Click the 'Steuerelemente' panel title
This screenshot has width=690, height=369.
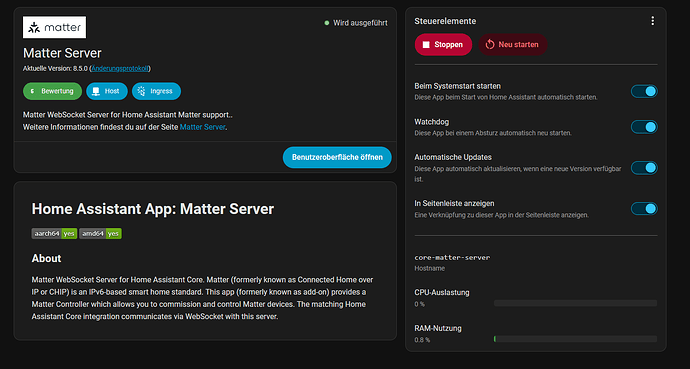tap(445, 21)
